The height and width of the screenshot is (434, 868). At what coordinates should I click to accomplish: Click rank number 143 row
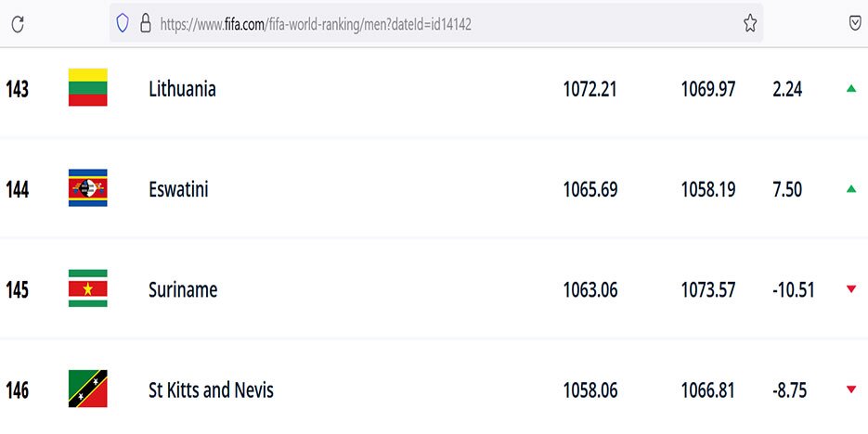17,89
